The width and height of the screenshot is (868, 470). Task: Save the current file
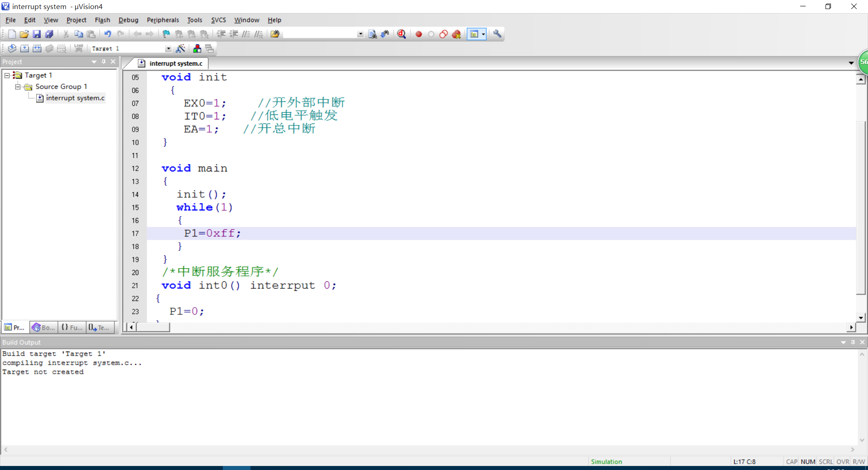pyautogui.click(x=37, y=34)
